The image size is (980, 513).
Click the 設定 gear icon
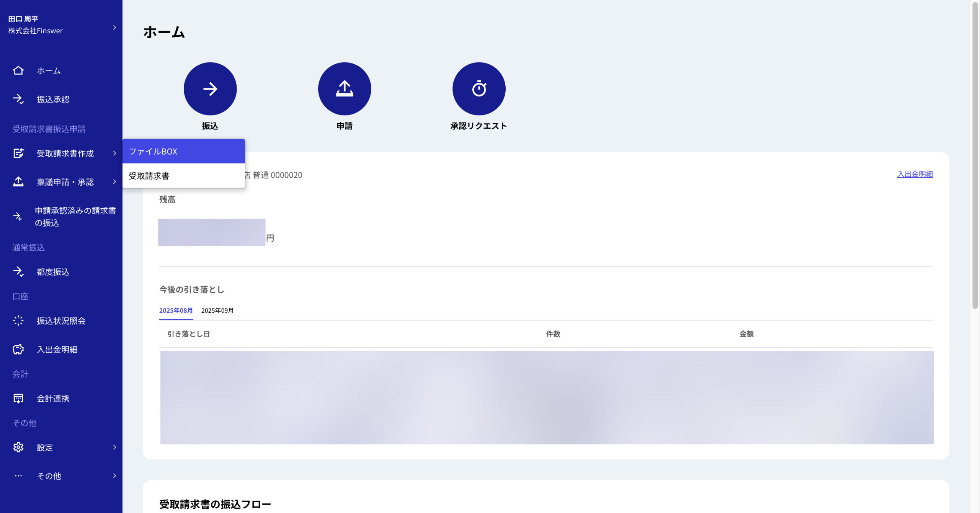18,447
